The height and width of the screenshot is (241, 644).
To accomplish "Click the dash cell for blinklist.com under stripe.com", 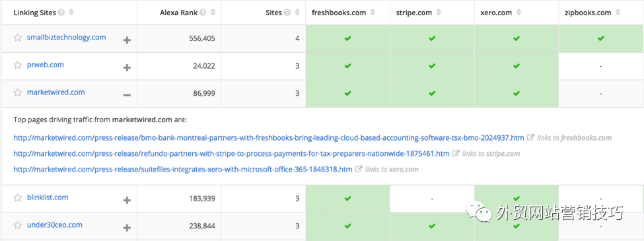I will pos(432,199).
